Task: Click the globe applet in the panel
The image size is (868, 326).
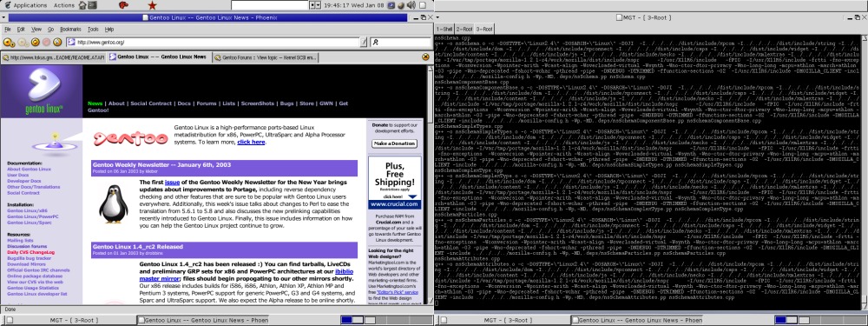Action: [x=401, y=5]
